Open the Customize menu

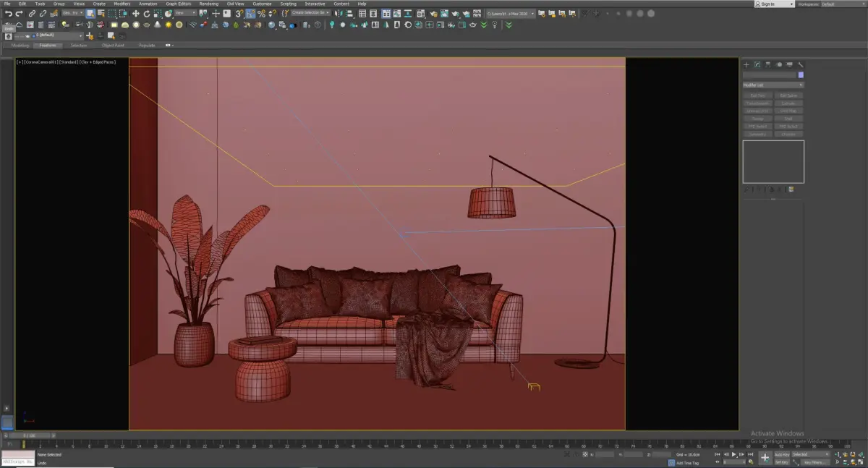coord(262,4)
